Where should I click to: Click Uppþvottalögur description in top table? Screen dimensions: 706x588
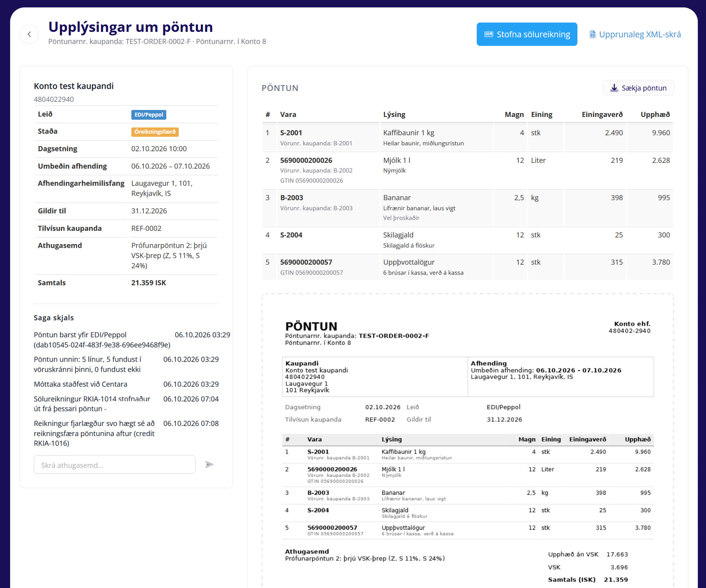[409, 262]
